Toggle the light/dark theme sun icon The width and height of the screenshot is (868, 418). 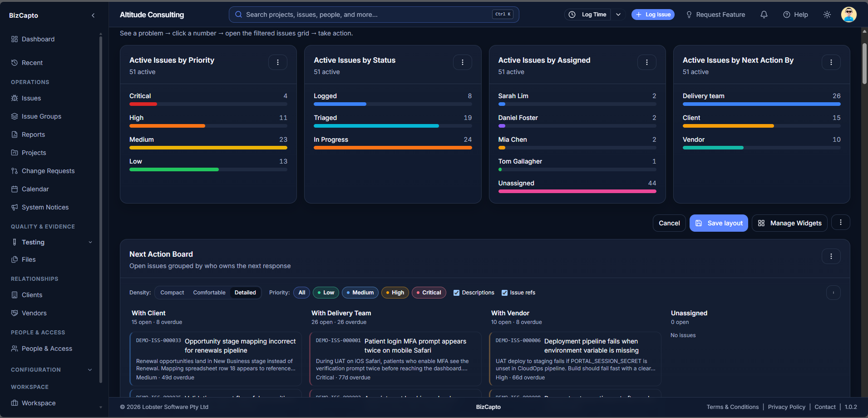[827, 15]
